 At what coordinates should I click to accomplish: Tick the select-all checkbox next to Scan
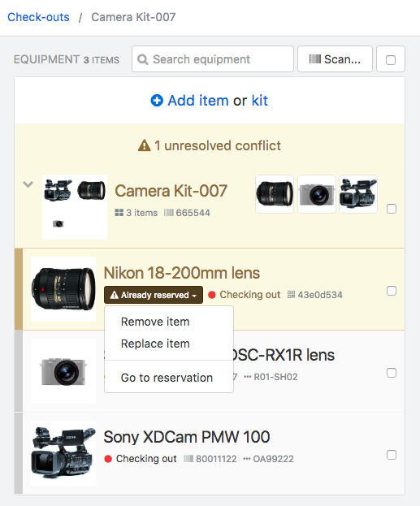click(391, 60)
